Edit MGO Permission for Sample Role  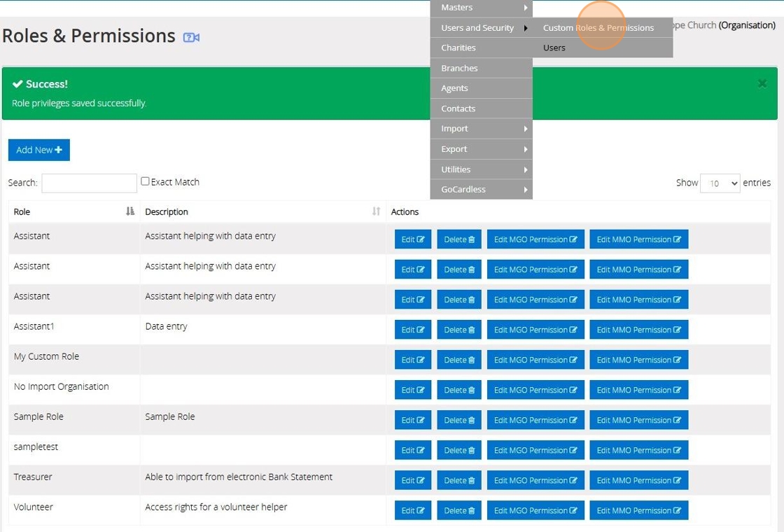click(x=535, y=420)
